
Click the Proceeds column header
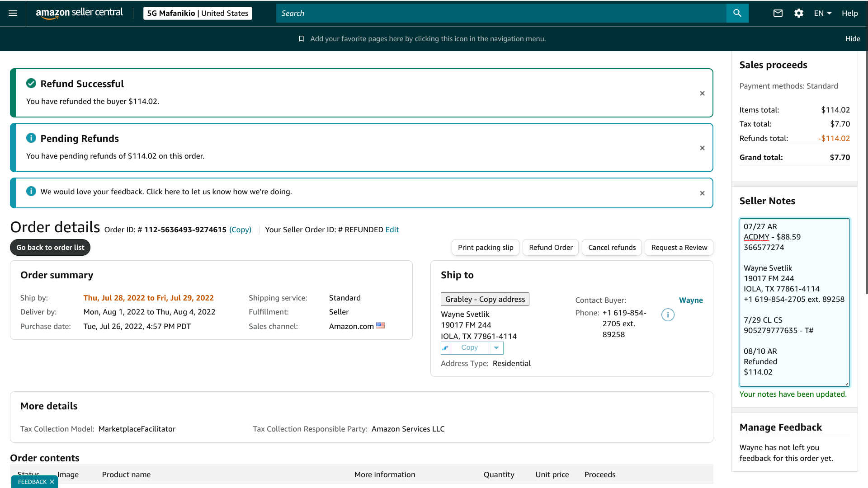600,474
